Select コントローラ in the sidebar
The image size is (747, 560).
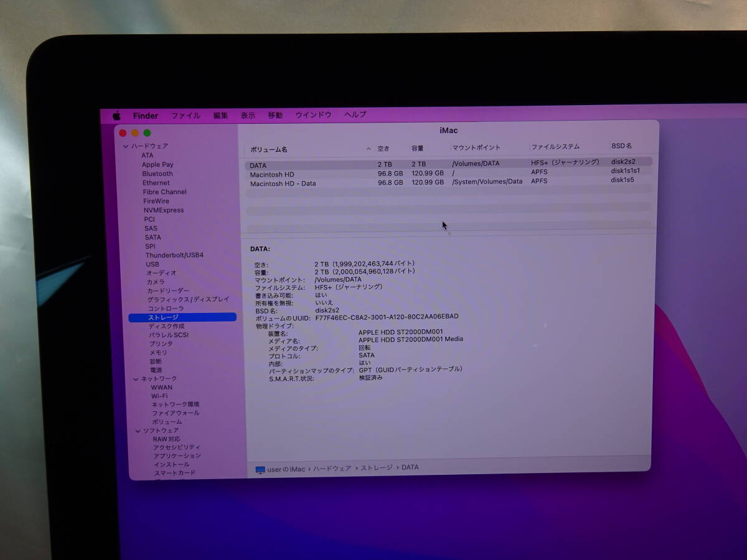click(166, 309)
